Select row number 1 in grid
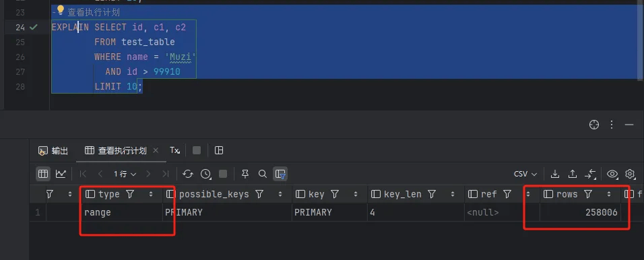 37,213
